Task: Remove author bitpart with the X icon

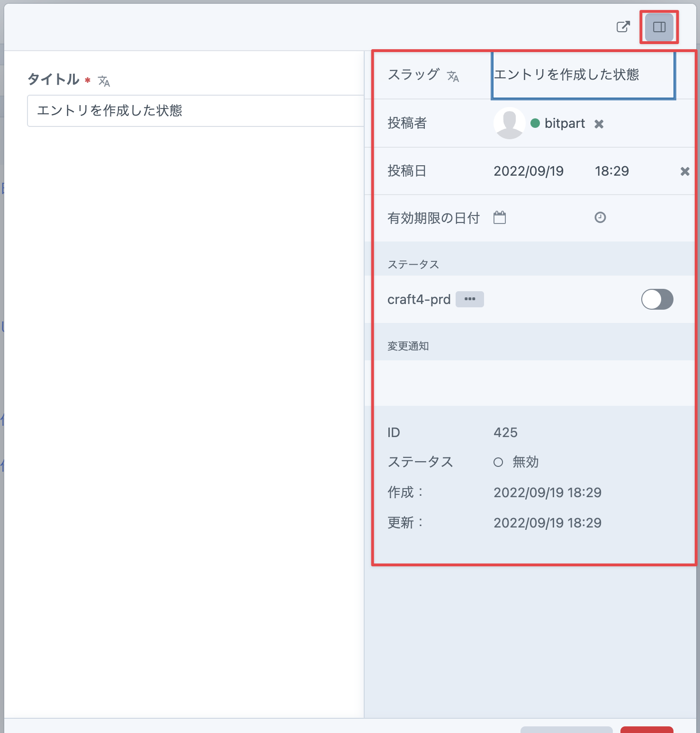Action: click(x=599, y=124)
